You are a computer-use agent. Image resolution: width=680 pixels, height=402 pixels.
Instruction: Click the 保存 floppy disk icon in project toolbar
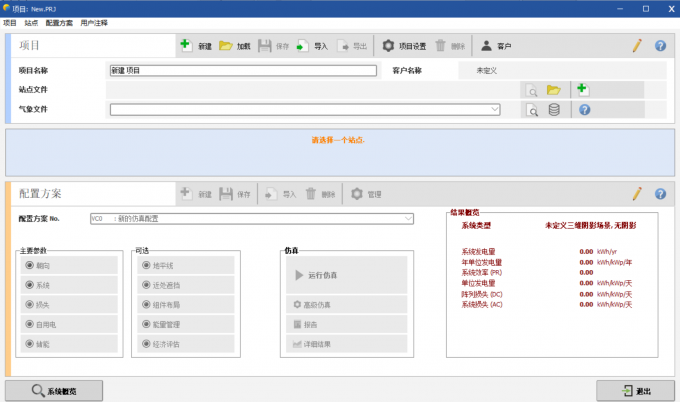[265, 46]
